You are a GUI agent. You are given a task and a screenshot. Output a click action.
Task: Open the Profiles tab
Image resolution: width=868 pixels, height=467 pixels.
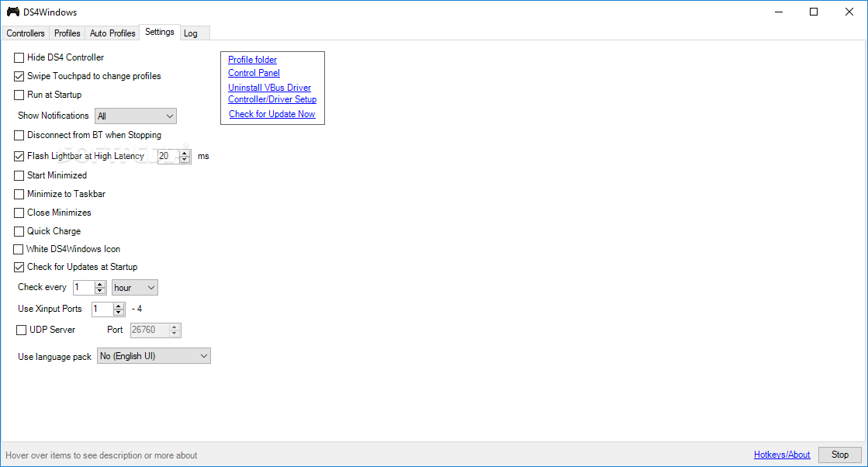pyautogui.click(x=67, y=33)
